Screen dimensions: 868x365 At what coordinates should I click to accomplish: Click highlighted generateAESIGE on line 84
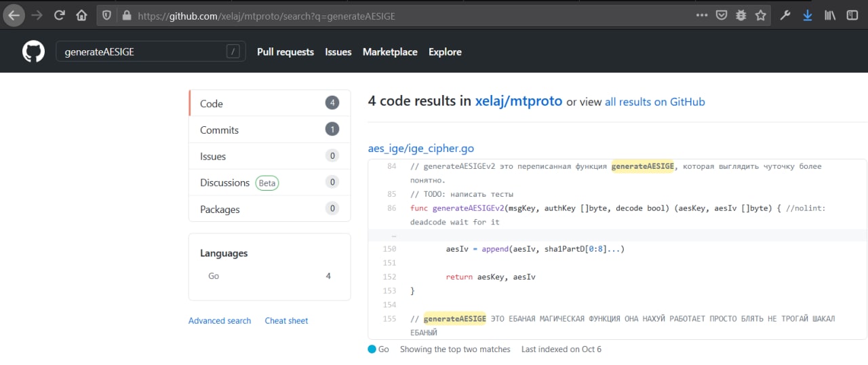[x=642, y=166]
